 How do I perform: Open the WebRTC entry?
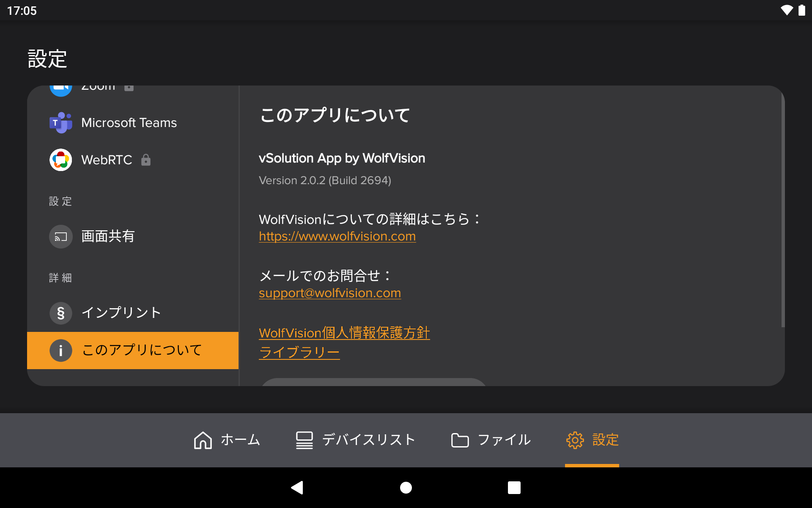click(133, 160)
